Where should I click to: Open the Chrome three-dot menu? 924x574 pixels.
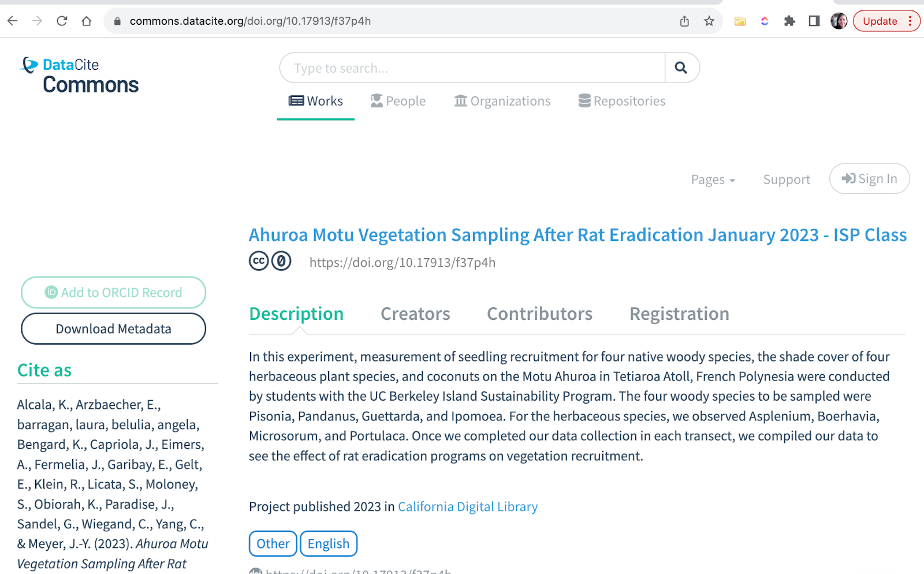tap(910, 21)
